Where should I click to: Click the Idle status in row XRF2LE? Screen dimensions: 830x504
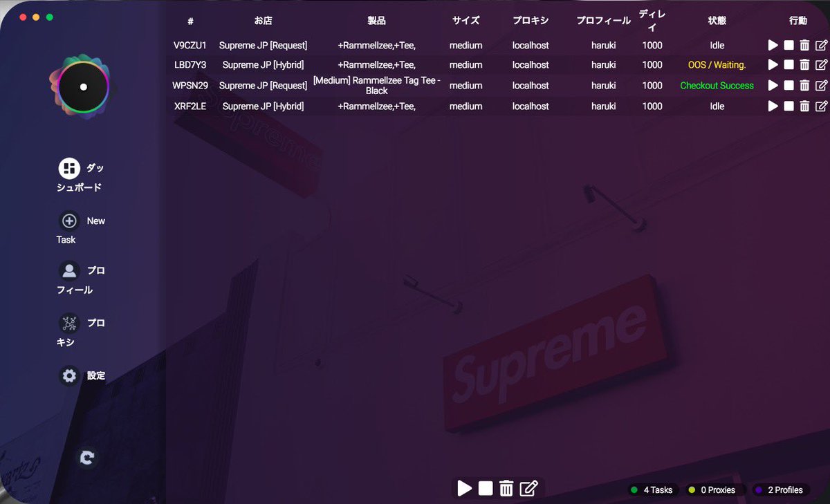point(717,106)
